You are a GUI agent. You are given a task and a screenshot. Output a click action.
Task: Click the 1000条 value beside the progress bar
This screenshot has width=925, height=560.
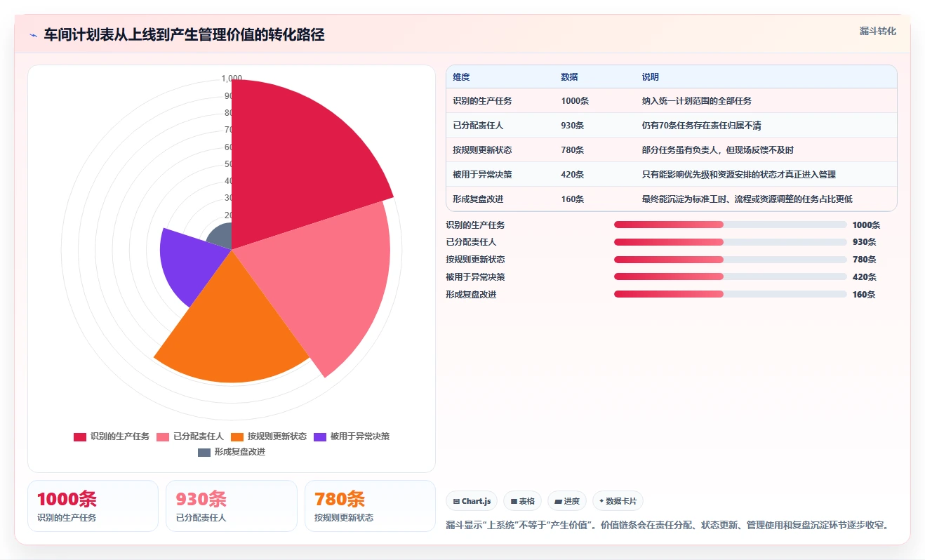[x=866, y=225]
